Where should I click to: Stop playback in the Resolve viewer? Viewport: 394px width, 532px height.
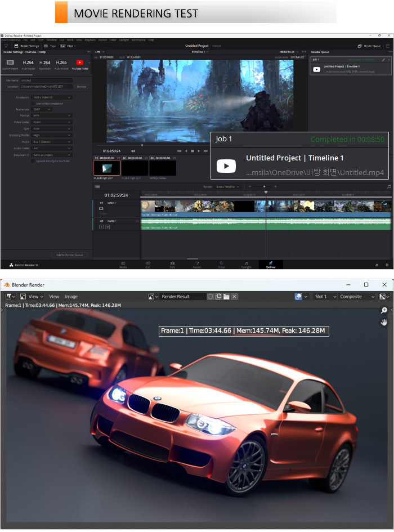point(192,151)
